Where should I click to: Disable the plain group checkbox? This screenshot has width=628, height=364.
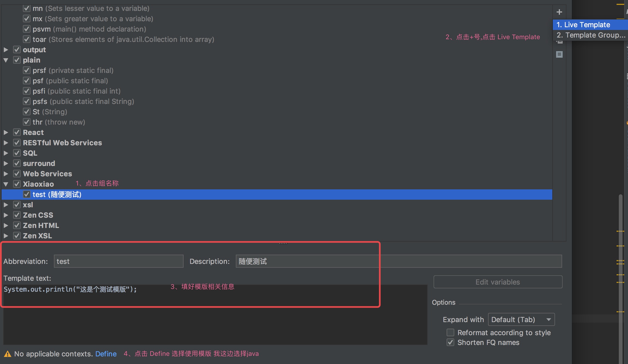tap(17, 60)
